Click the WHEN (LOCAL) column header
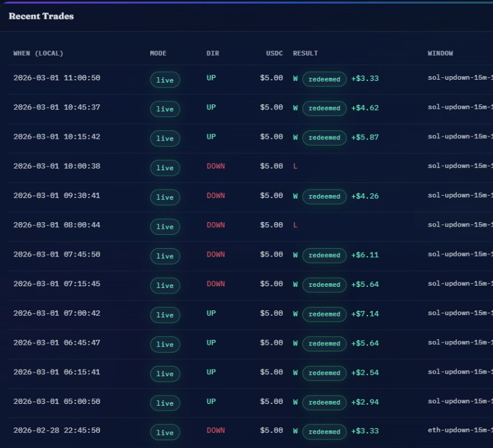493x448 pixels. point(38,53)
